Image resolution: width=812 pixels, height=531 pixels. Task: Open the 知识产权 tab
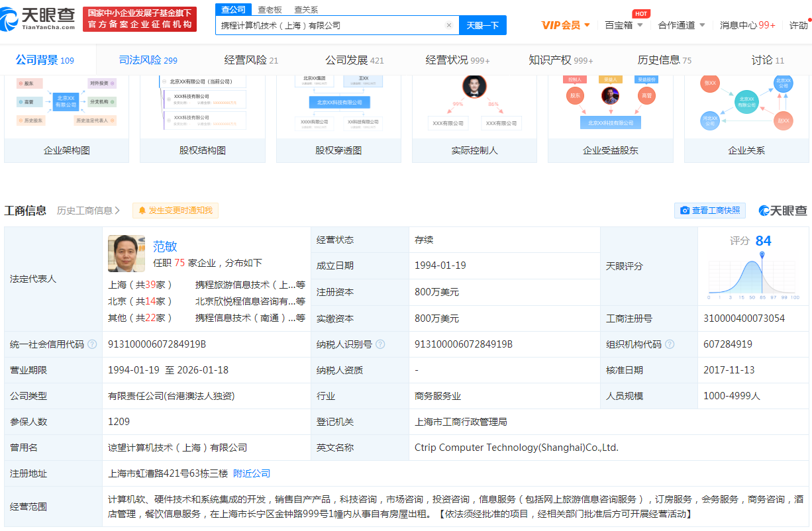561,60
